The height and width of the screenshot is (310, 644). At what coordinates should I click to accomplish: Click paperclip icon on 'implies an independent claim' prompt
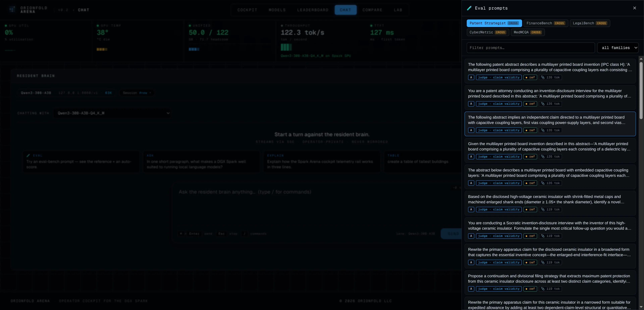tap(543, 130)
